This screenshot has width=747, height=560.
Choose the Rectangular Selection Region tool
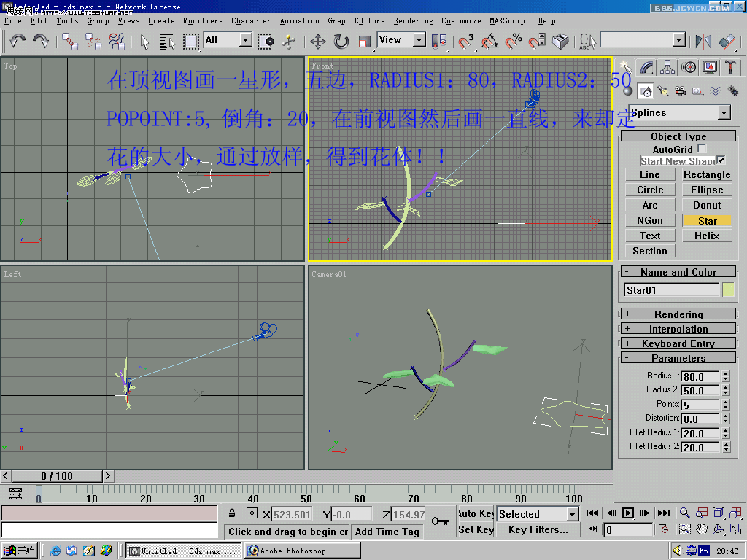pyautogui.click(x=190, y=42)
